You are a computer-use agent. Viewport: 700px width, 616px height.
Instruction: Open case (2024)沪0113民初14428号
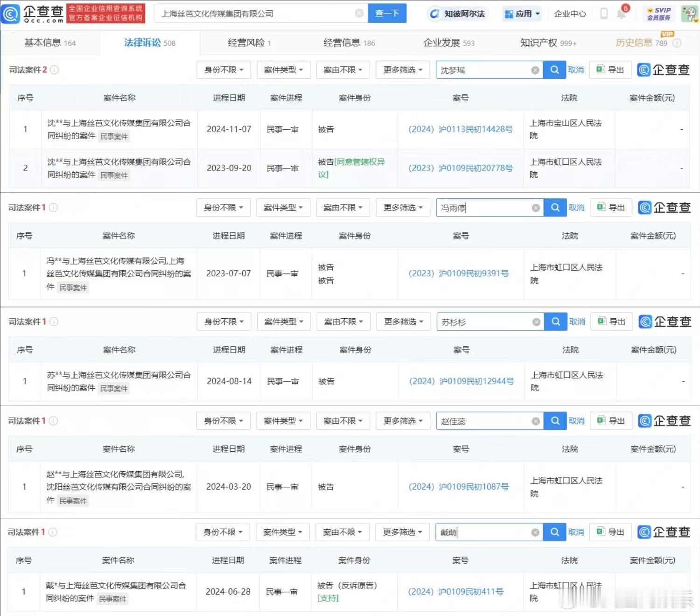(x=461, y=129)
